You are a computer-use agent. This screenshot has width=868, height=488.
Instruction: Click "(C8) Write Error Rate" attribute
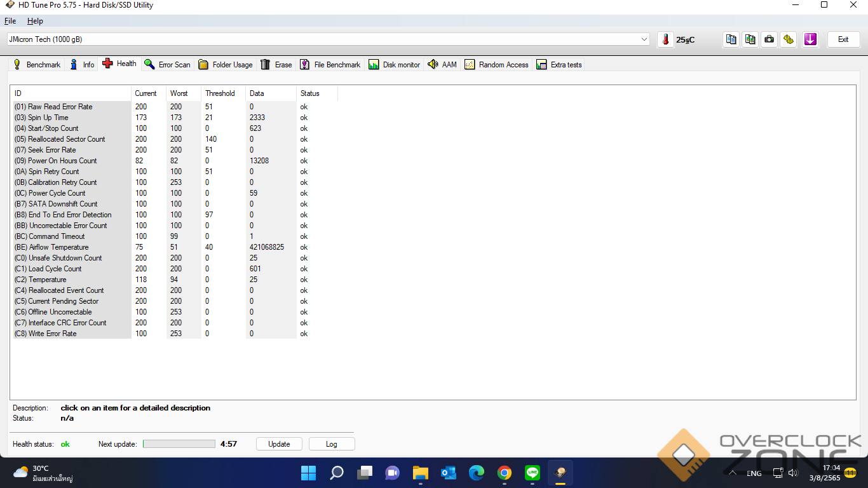[175, 334]
